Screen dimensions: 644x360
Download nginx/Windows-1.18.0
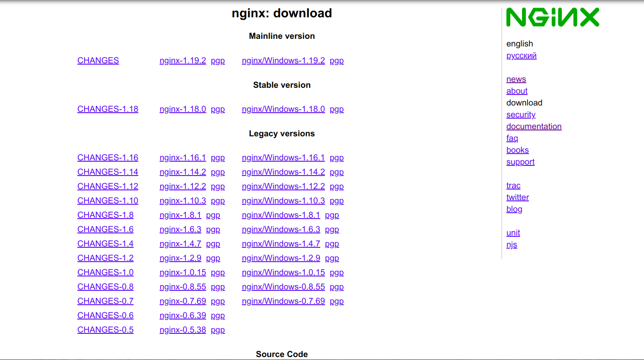(283, 109)
